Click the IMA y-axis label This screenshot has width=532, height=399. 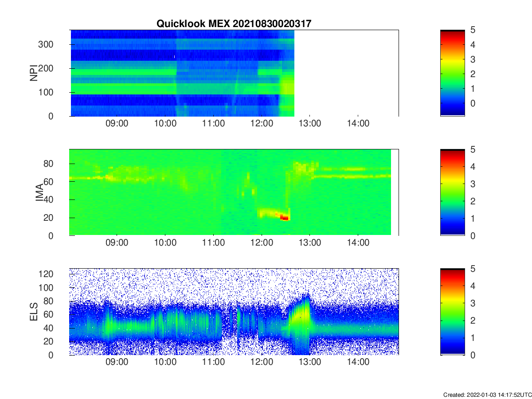39,192
